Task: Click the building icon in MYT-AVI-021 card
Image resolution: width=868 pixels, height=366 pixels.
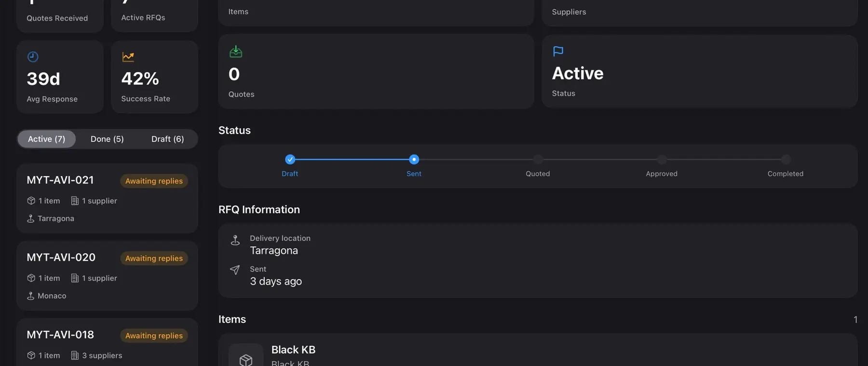Action: [75, 200]
